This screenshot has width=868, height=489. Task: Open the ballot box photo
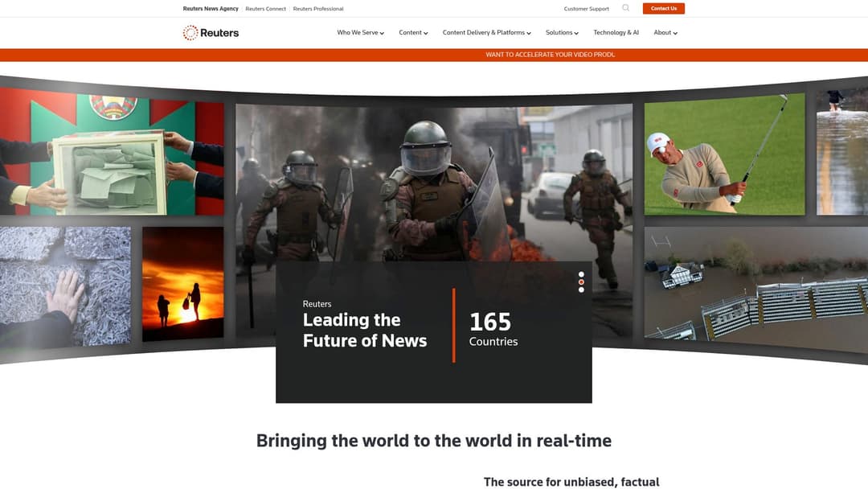point(112,154)
